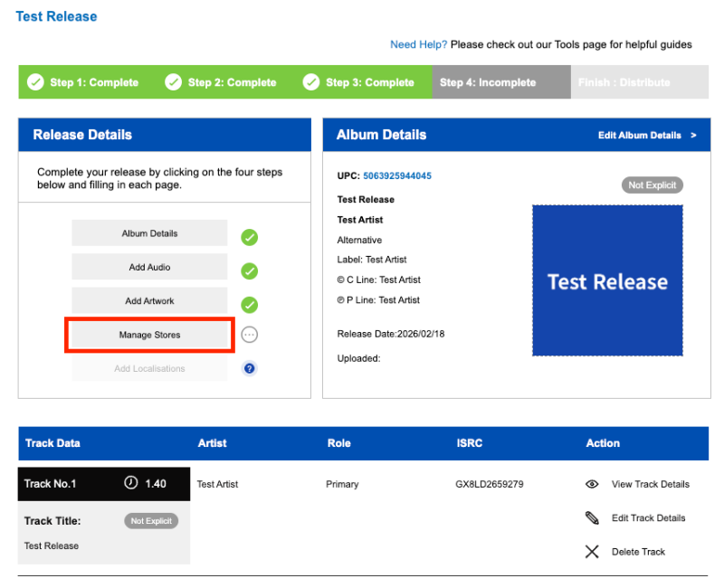Click View Track Details text link
Image resolution: width=724 pixels, height=588 pixels.
650,484
